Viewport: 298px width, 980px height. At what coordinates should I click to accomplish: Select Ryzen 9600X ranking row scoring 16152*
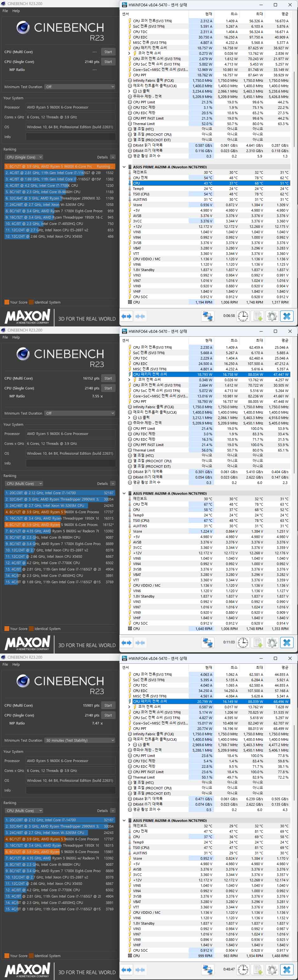point(60,525)
